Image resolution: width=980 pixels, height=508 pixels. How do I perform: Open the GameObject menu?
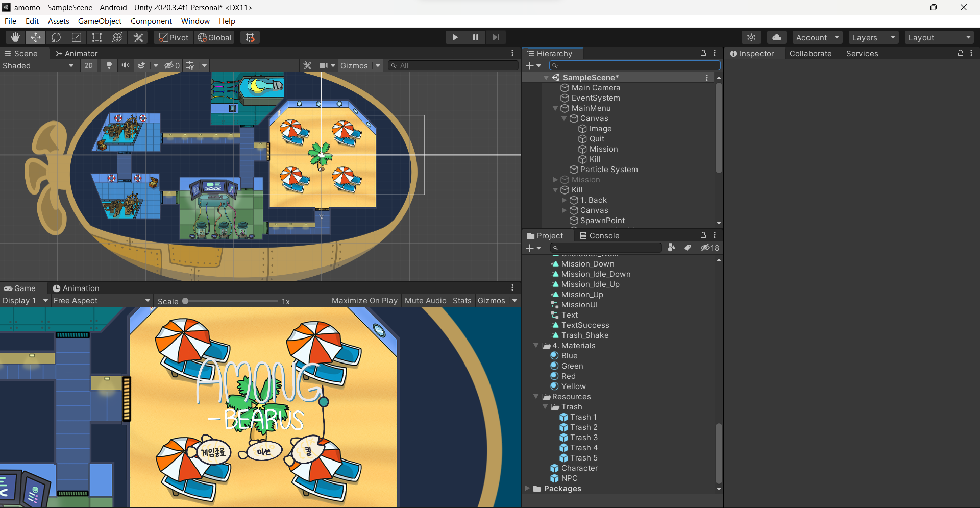(x=100, y=21)
